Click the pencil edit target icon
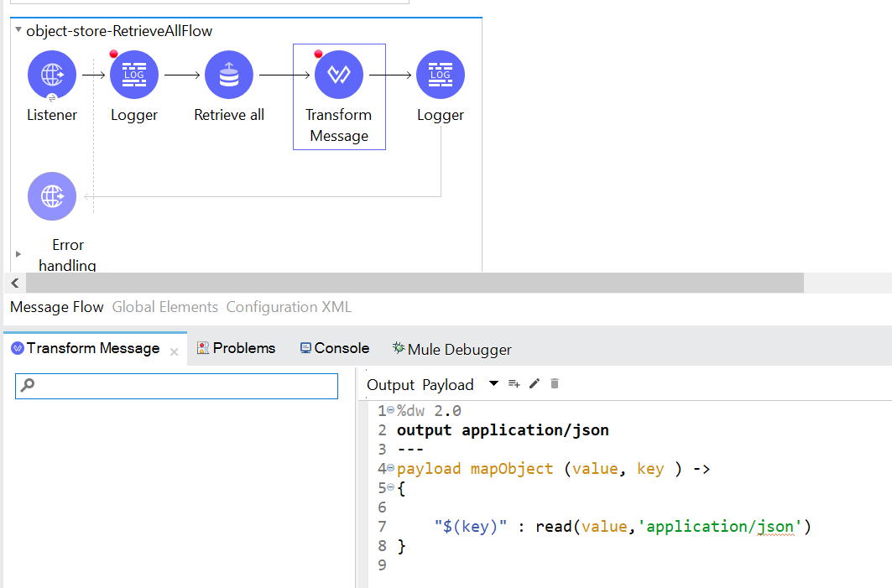892x588 pixels. pyautogui.click(x=535, y=384)
